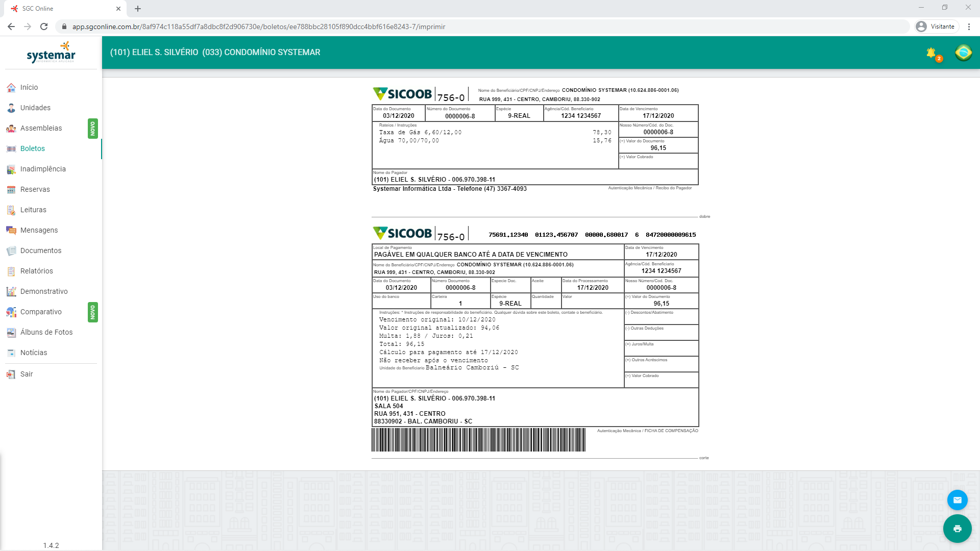The image size is (980, 551).
Task: Click the Notícias newspaper icon
Action: (11, 353)
